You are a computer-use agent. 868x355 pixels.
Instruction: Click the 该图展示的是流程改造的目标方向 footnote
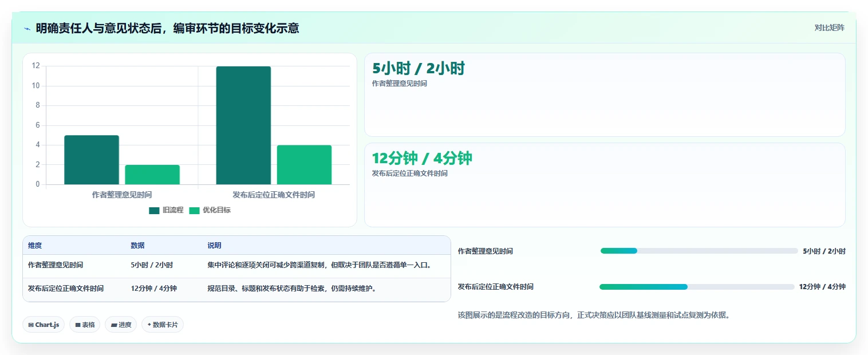point(594,315)
